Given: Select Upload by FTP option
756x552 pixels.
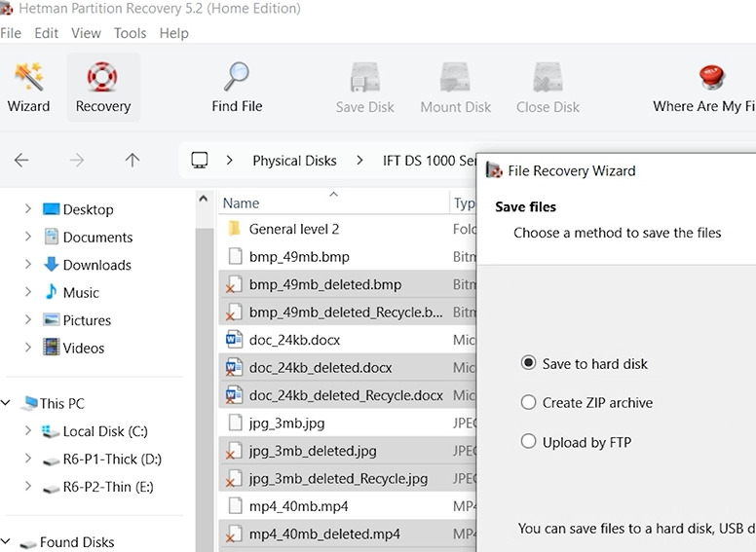Looking at the screenshot, I should pyautogui.click(x=528, y=441).
